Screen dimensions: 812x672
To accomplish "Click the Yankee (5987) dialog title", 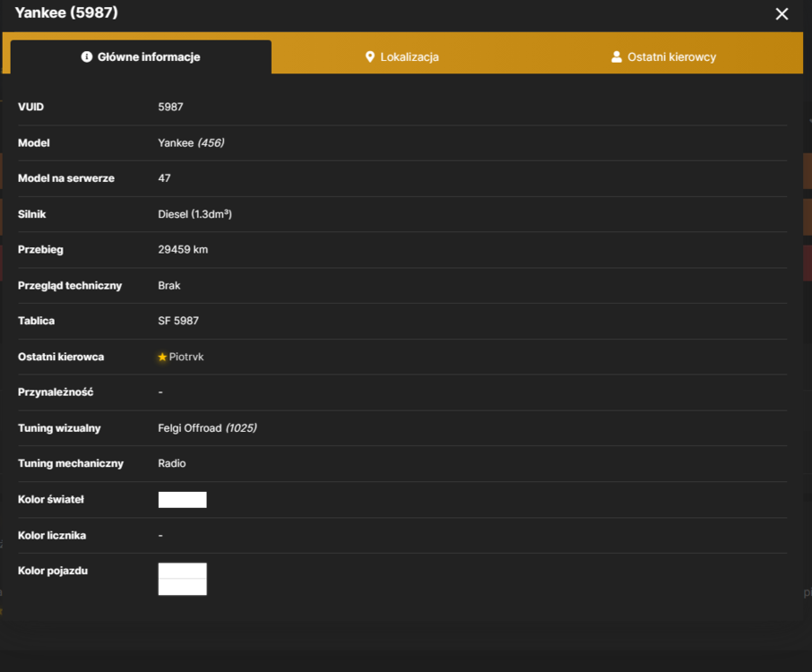I will click(66, 13).
